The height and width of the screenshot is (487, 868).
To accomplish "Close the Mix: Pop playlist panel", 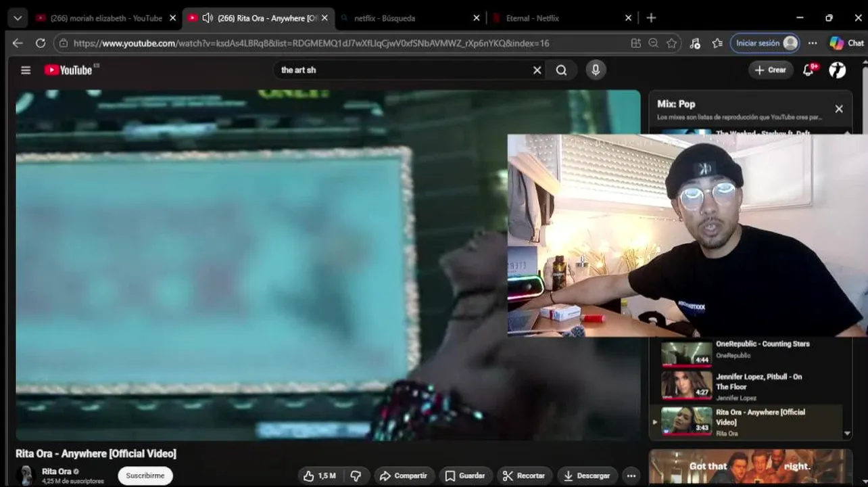I will pos(839,109).
